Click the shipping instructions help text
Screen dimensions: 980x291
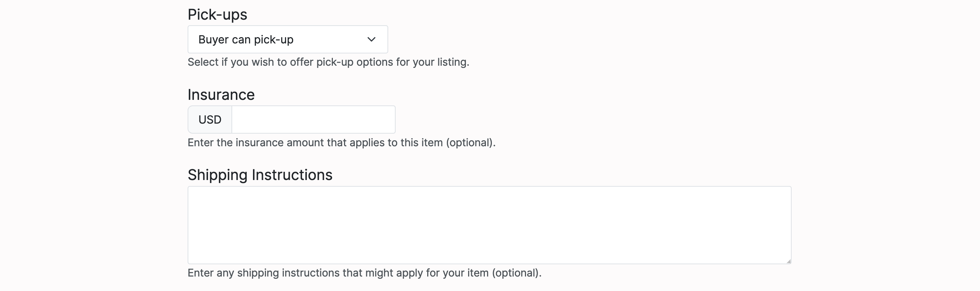tap(364, 273)
